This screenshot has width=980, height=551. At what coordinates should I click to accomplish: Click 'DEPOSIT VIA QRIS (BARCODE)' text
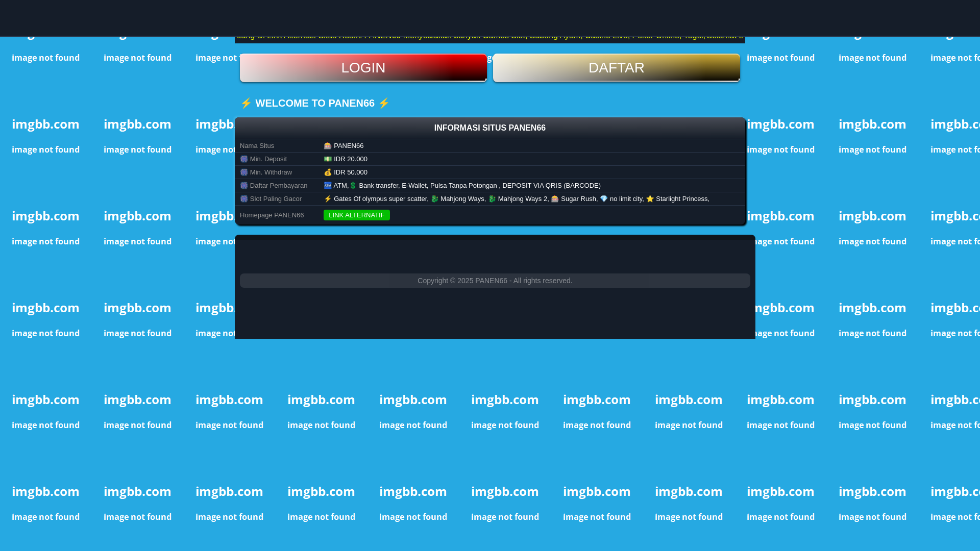551,186
